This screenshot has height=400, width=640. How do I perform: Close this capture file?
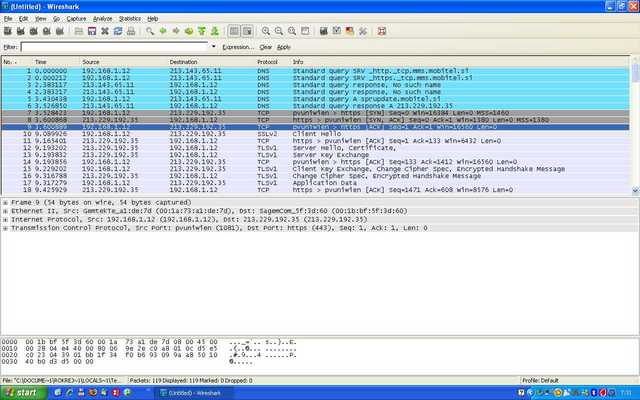click(x=105, y=31)
